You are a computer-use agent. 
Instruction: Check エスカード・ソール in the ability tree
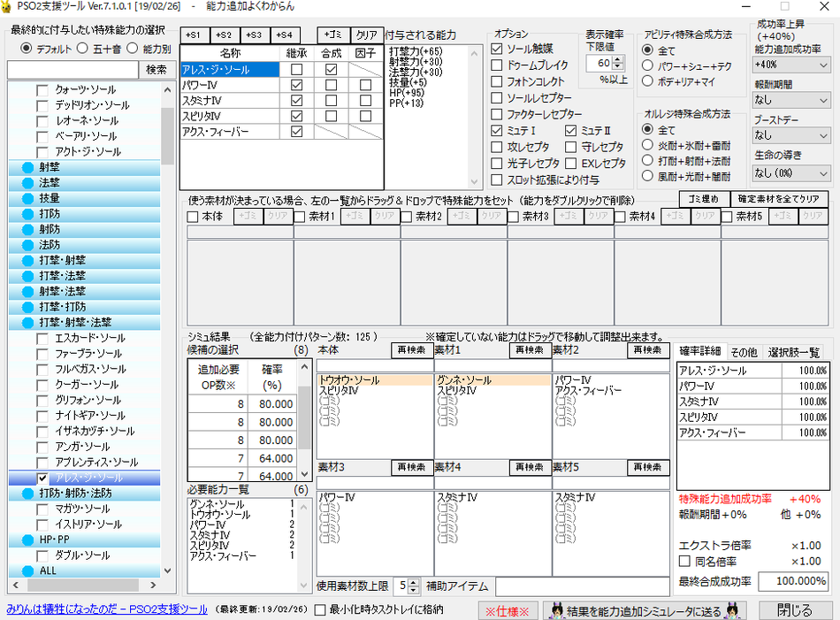coord(42,339)
